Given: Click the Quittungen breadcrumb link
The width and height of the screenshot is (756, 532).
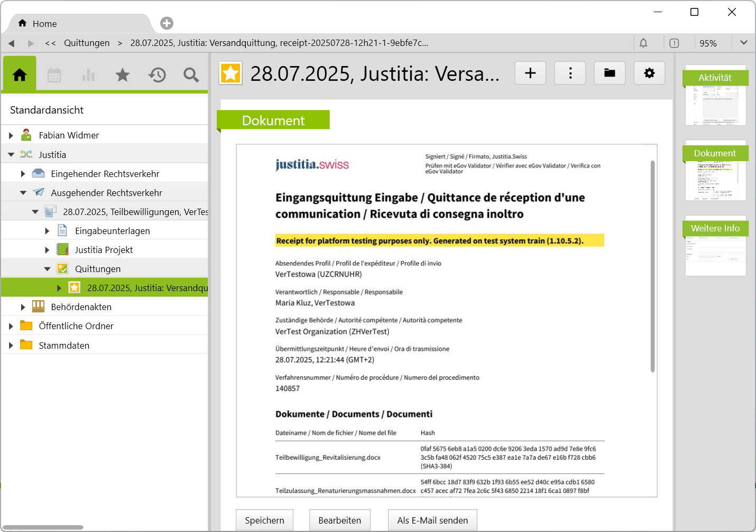Looking at the screenshot, I should [x=87, y=43].
